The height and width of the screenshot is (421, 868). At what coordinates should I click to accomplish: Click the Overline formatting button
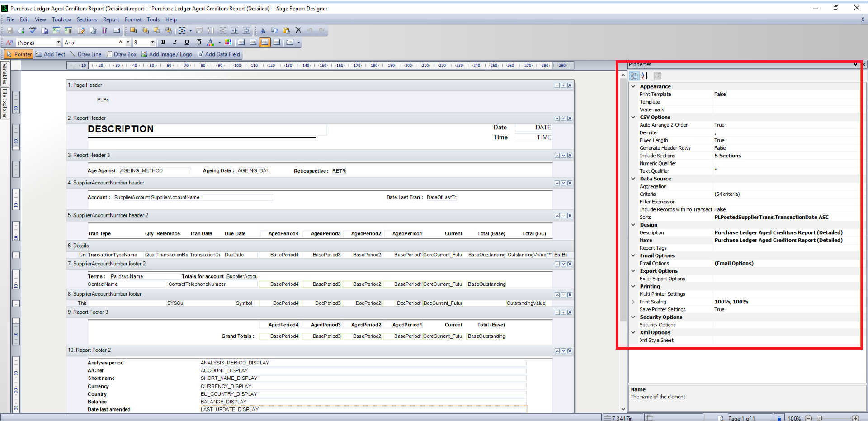click(x=199, y=43)
